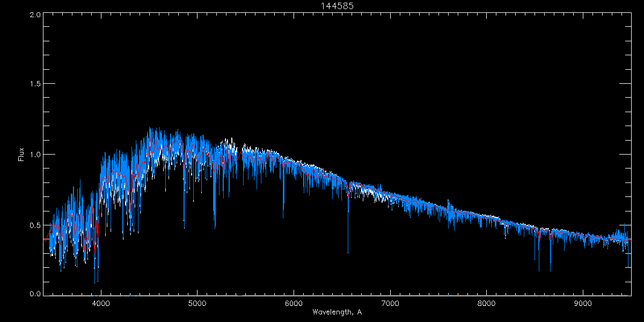Click the Flux y-axis label
The image size is (644, 322).
[x=21, y=155]
